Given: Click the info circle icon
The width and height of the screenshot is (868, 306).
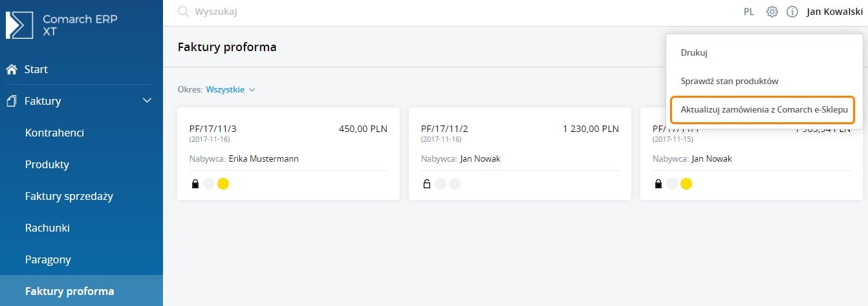Looking at the screenshot, I should click(792, 12).
